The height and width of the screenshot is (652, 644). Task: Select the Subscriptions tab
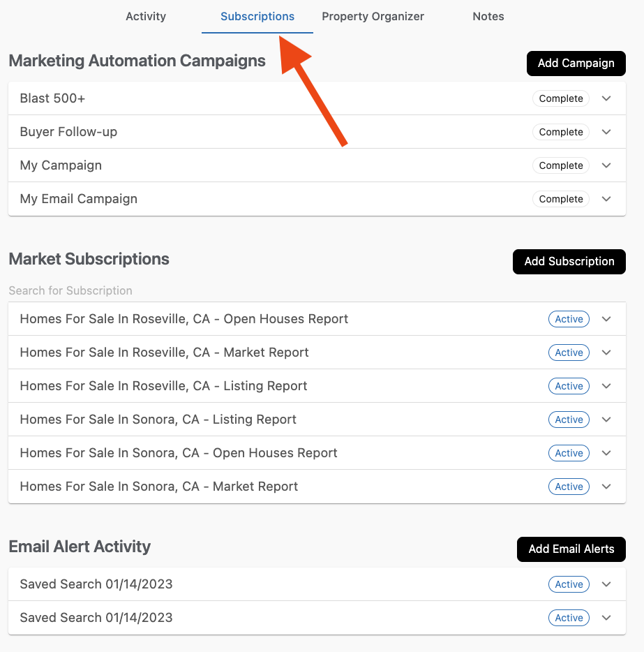pyautogui.click(x=257, y=16)
